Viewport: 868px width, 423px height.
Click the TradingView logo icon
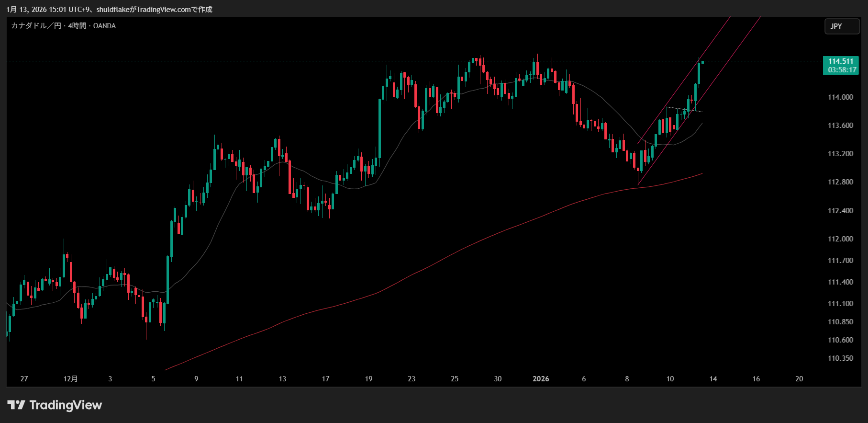pyautogui.click(x=16, y=405)
